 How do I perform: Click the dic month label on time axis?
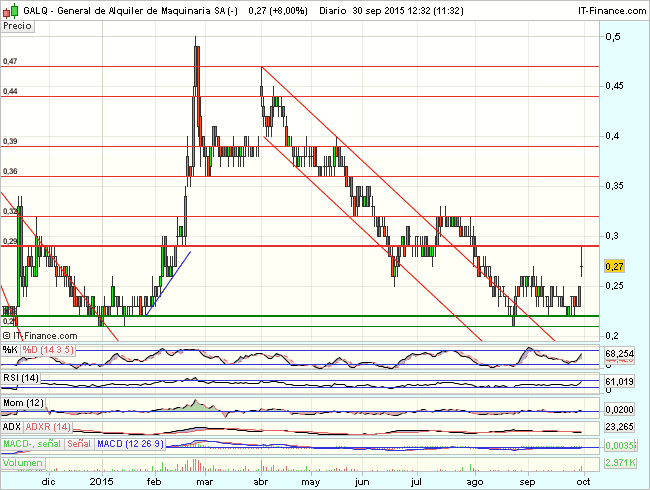49,482
